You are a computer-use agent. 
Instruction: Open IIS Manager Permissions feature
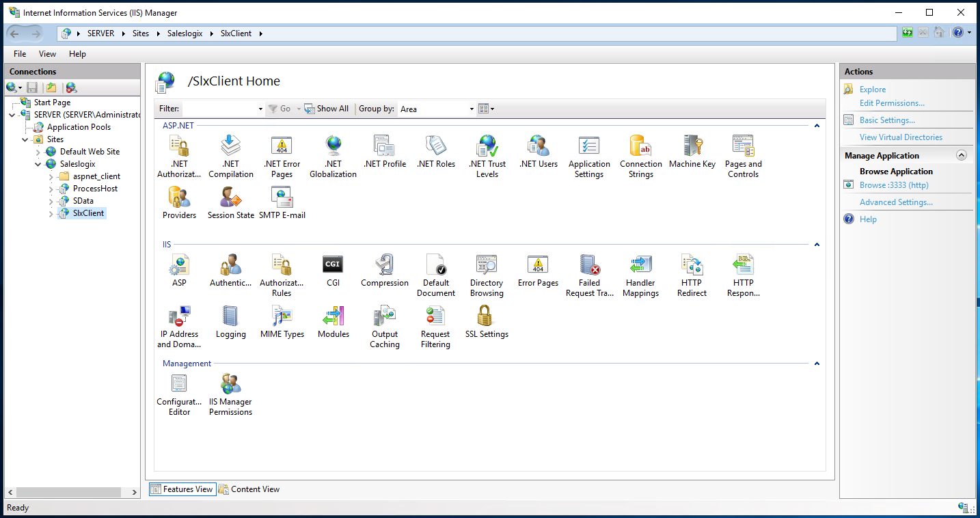click(231, 394)
